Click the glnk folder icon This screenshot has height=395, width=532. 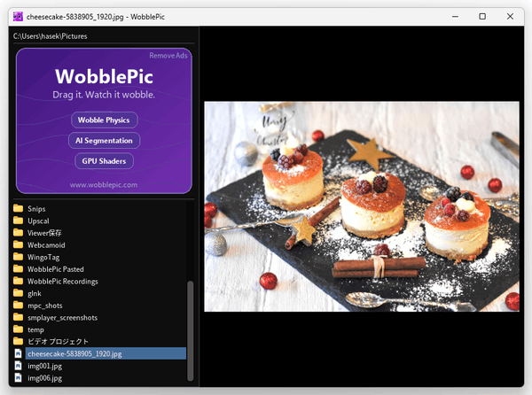click(18, 293)
